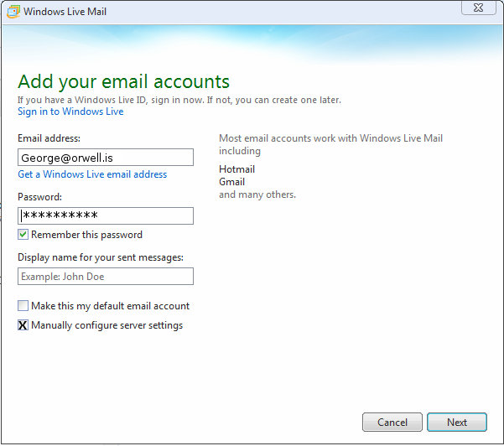Follow the Get a Windows Live email address link
Viewport: 504px width, 446px height.
(x=92, y=174)
